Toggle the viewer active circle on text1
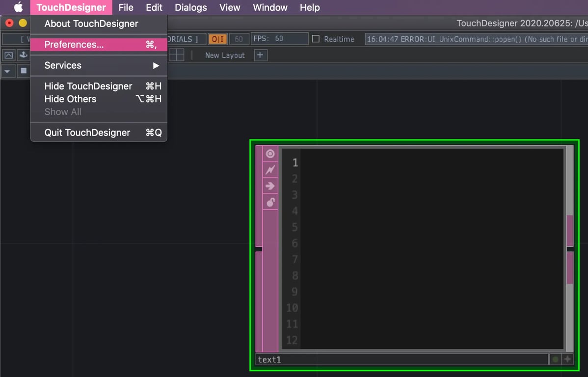 270,154
